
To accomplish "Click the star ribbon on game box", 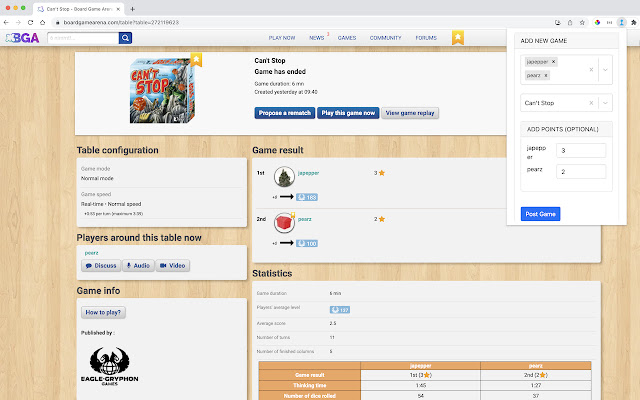I will [x=196, y=60].
